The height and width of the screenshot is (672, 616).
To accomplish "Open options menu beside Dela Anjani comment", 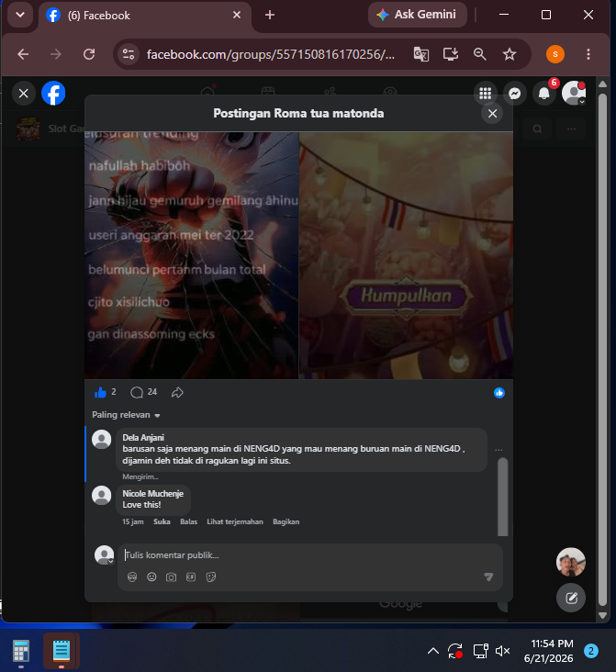I will point(498,450).
